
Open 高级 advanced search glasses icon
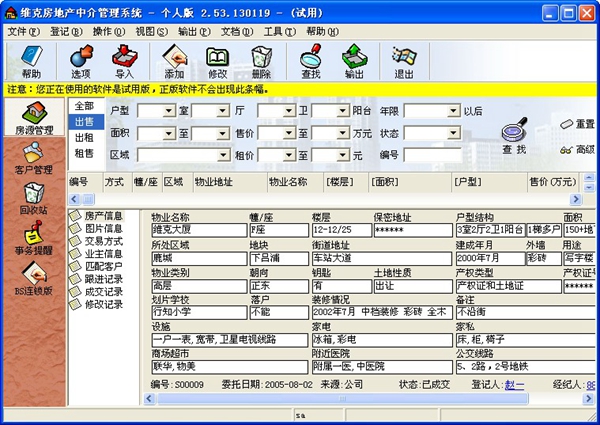[578, 150]
